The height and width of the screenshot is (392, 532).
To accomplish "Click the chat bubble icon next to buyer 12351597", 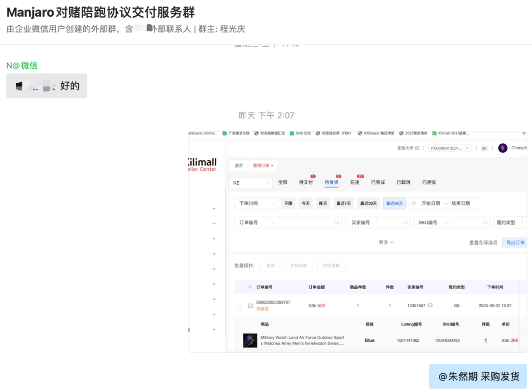I will tap(430, 305).
